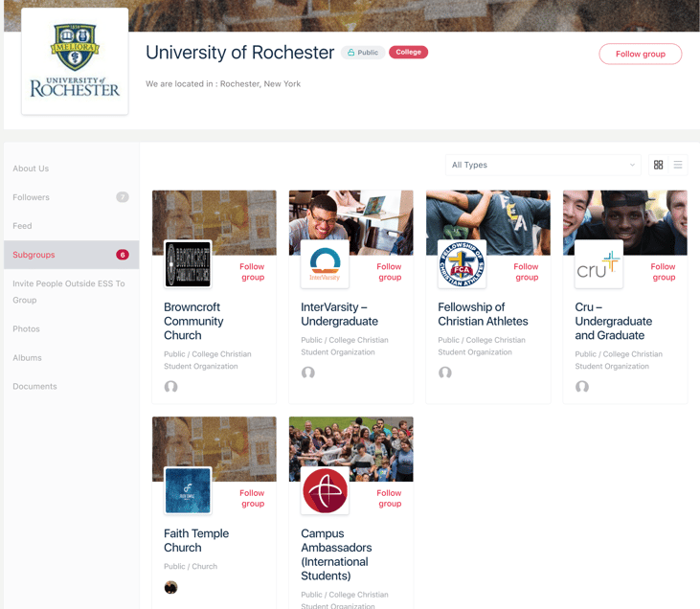Viewport: 700px width, 609px height.
Task: Click member avatar under InterVarsity – Undergraduate
Action: tap(308, 372)
